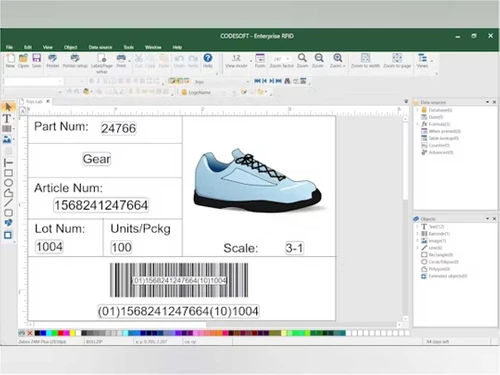500x375 pixels.
Task: Select the 1568241247664 article number field
Action: [x=101, y=205]
